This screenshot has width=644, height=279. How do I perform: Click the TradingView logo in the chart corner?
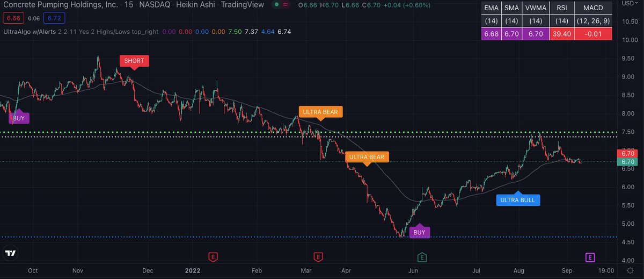pos(11,253)
